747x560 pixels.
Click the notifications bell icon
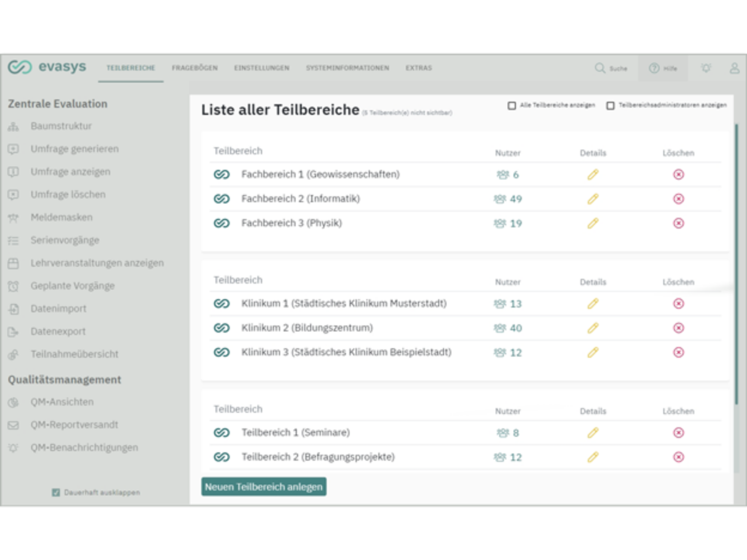pyautogui.click(x=705, y=68)
